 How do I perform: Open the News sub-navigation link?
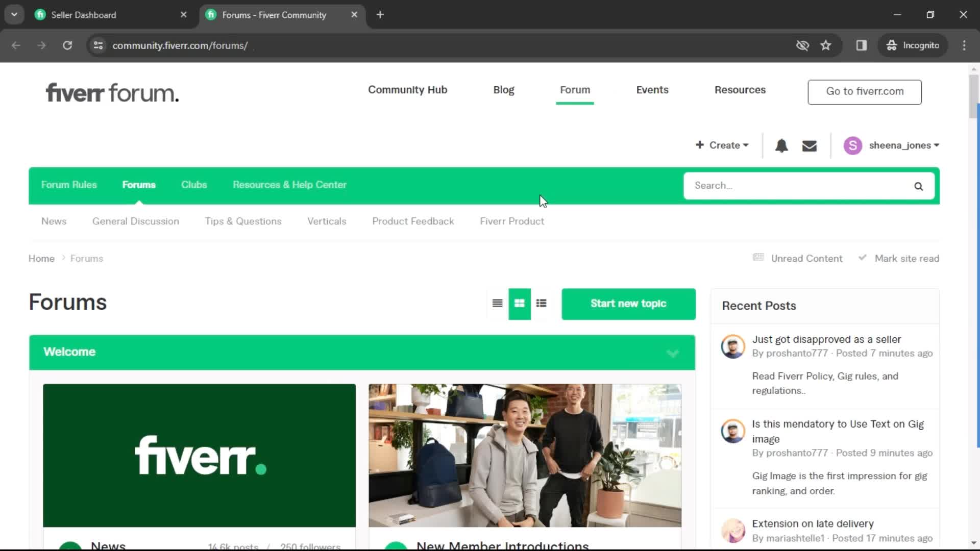pos(54,221)
